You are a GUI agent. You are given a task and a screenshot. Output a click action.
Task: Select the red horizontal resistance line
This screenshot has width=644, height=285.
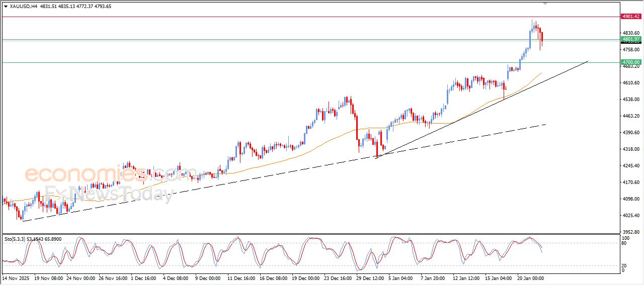click(x=302, y=17)
